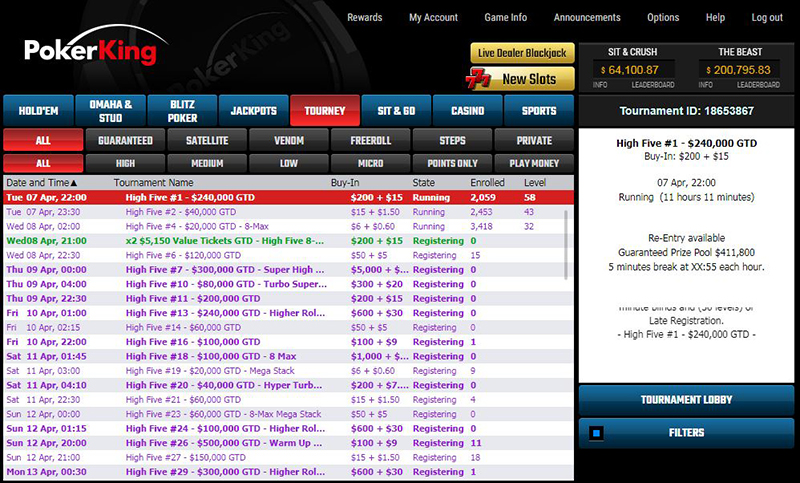Show only Micro buy-in tournaments
Screen dimensions: 800x483
click(x=370, y=163)
